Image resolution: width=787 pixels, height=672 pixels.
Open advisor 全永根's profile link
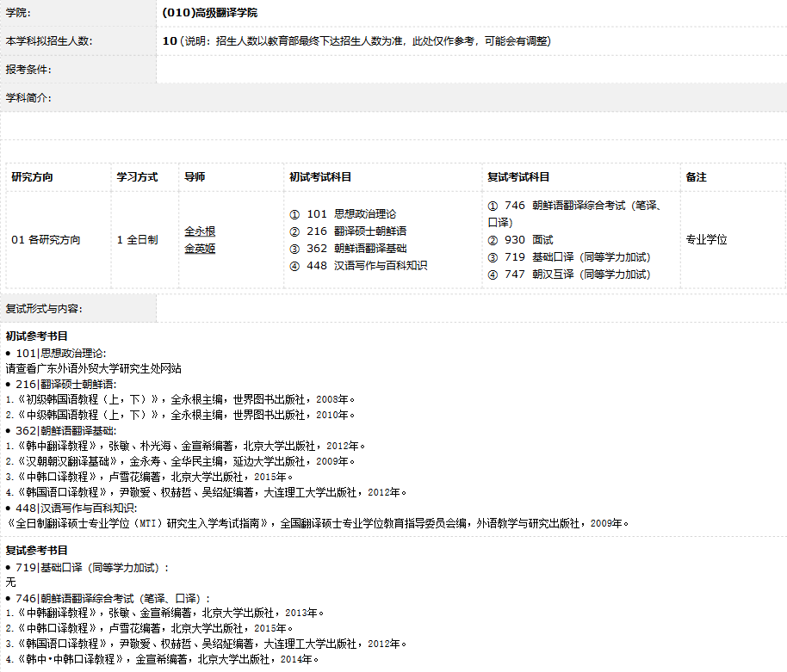pos(200,231)
